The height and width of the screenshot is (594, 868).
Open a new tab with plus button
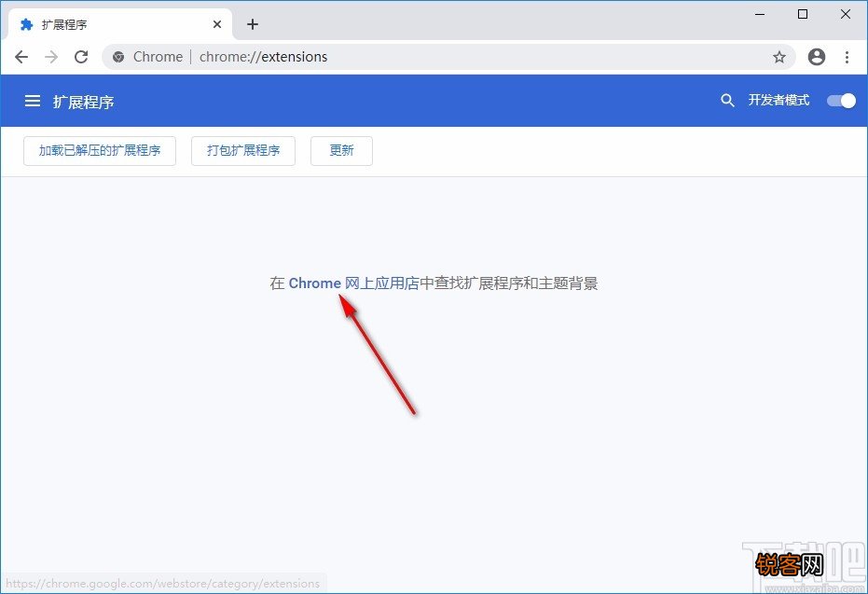(x=253, y=24)
